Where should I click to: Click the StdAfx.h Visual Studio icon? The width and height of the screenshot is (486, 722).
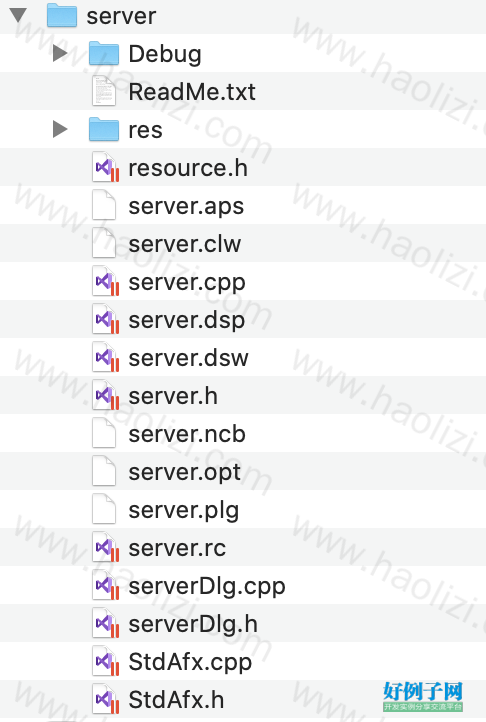[105, 699]
